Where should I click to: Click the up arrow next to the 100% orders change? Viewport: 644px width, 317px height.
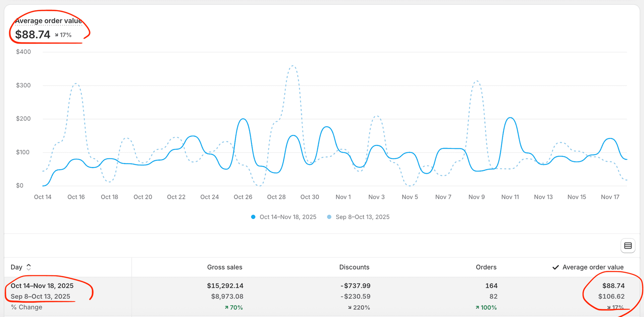tap(478, 307)
